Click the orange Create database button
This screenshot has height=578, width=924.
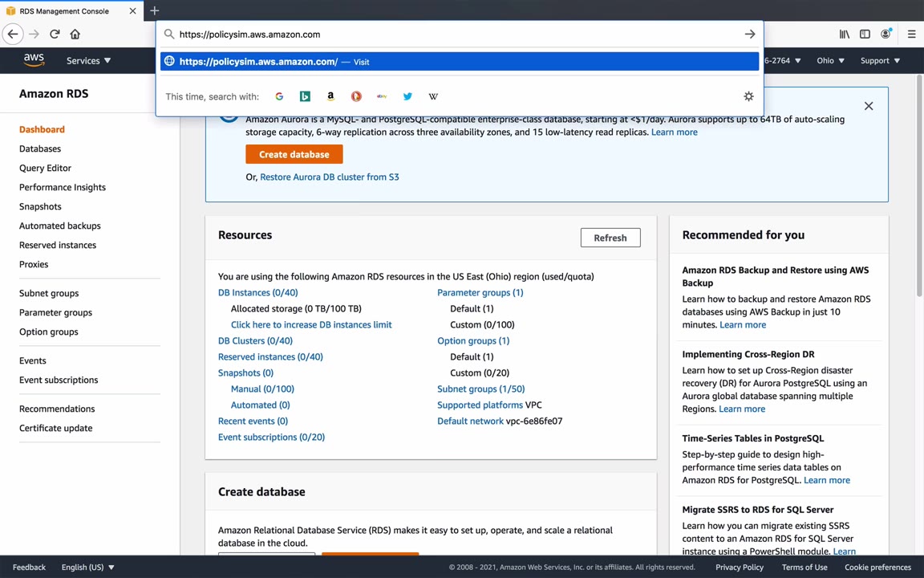pyautogui.click(x=294, y=154)
